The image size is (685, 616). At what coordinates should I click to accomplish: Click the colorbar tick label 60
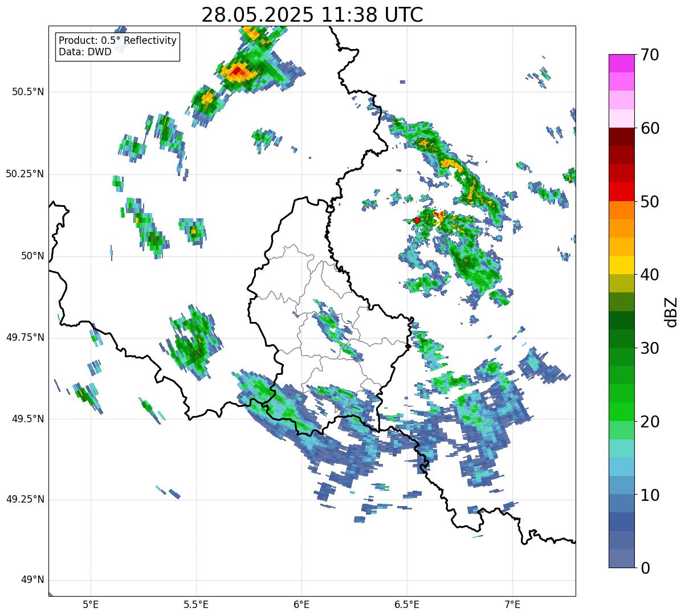(x=650, y=128)
